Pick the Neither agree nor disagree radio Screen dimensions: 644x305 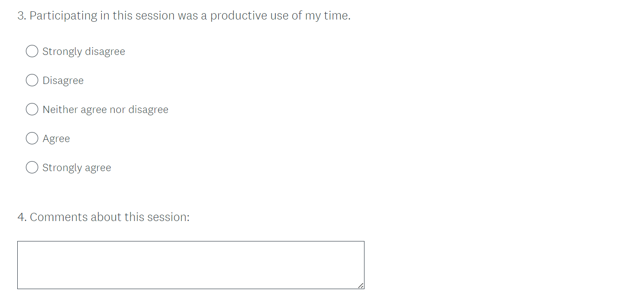click(32, 109)
